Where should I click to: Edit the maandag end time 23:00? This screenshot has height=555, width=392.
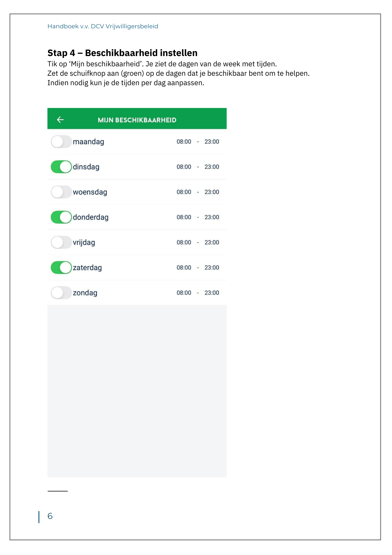tap(212, 142)
